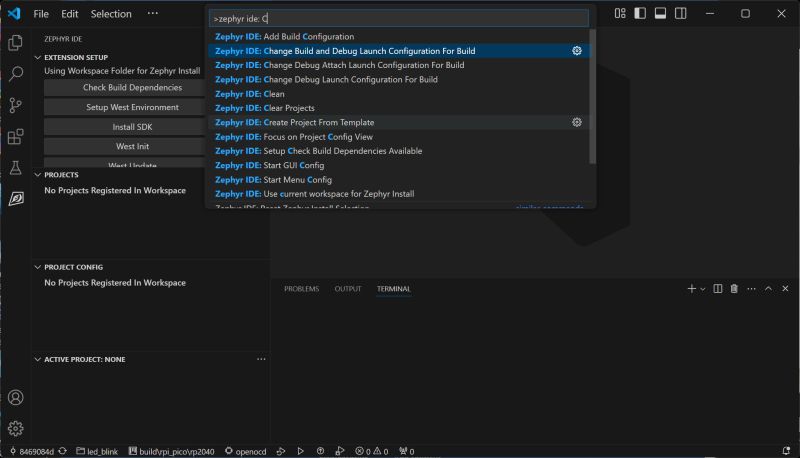
Task: Click the VS Code logo icon
Action: point(14,13)
